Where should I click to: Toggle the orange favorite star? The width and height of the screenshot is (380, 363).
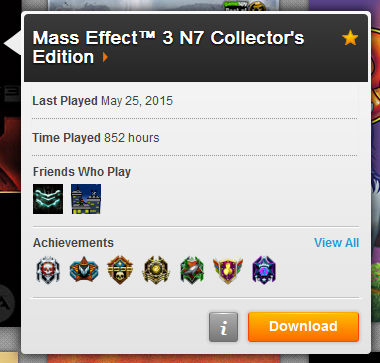point(350,38)
